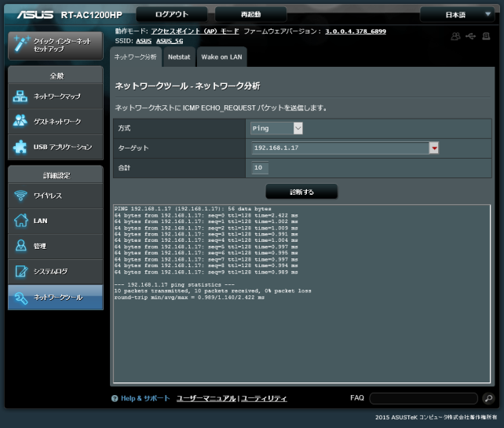The width and height of the screenshot is (504, 428).
Task: Open the LAN menu item
Action: 55,221
